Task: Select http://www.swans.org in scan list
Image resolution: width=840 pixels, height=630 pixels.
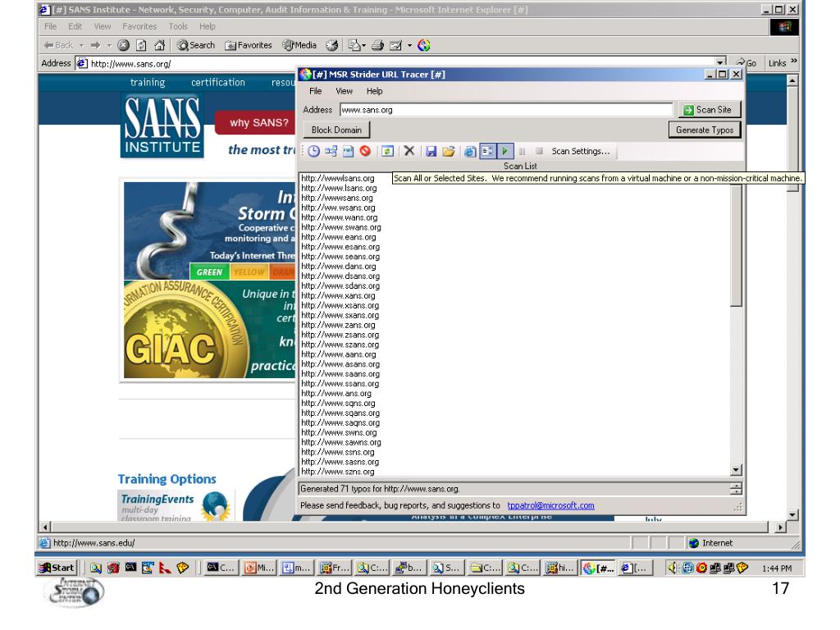Action: point(341,227)
